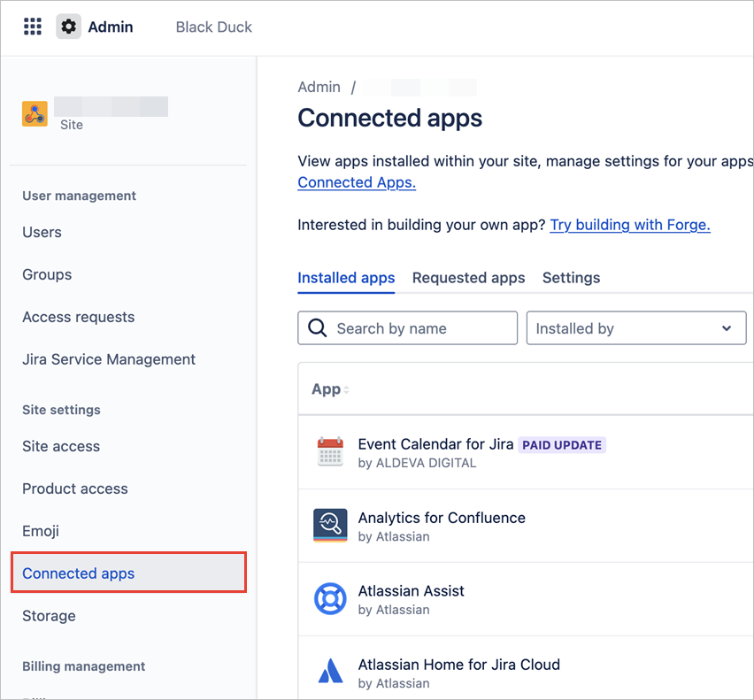Image resolution: width=754 pixels, height=700 pixels.
Task: Click the Billing management section heading
Action: click(x=84, y=666)
